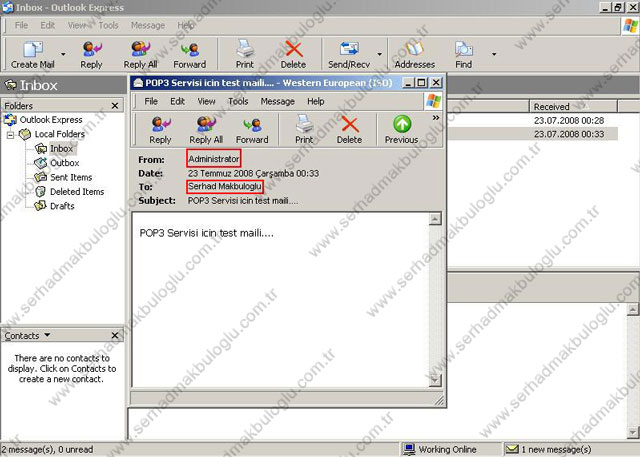
Task: Click Inbox banner folder icon
Action: click(10, 85)
